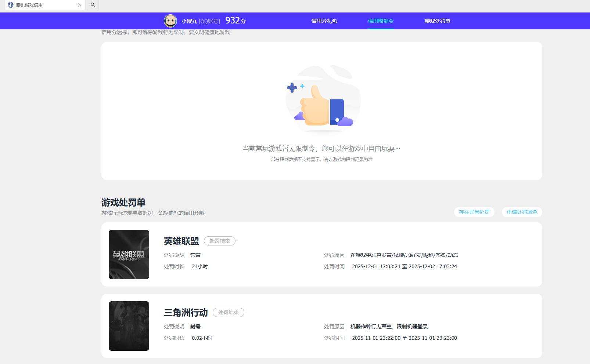
Task: Click the 在游戏中恶意发言 punishment reason
Action: (x=404, y=255)
